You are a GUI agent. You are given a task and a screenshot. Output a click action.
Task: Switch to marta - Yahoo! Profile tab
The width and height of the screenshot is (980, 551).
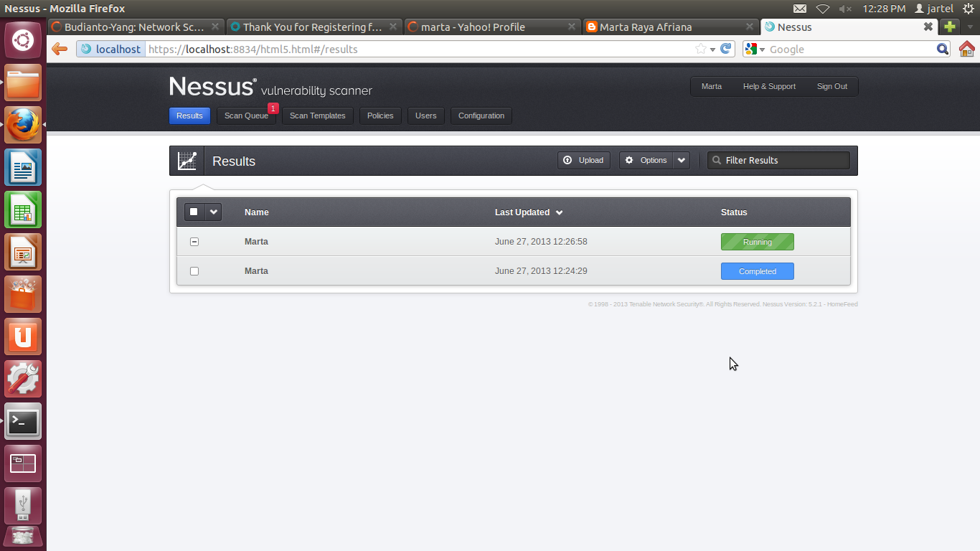[491, 27]
